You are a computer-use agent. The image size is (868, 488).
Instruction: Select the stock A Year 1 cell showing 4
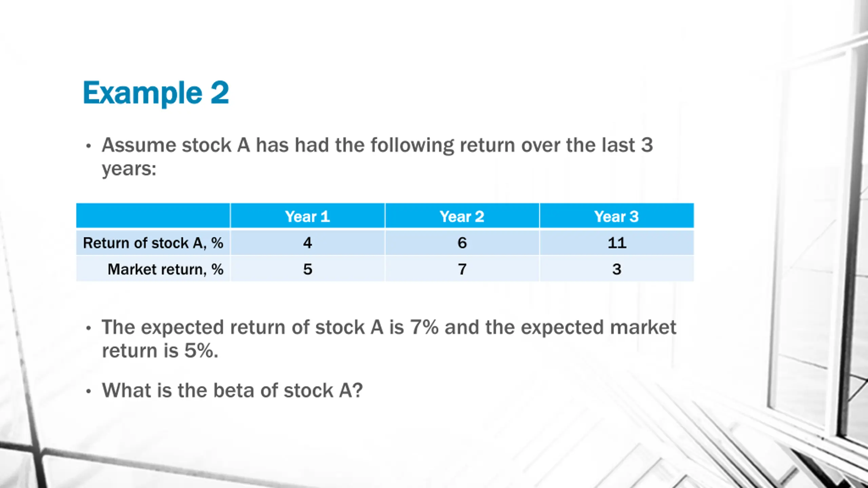[x=307, y=243]
